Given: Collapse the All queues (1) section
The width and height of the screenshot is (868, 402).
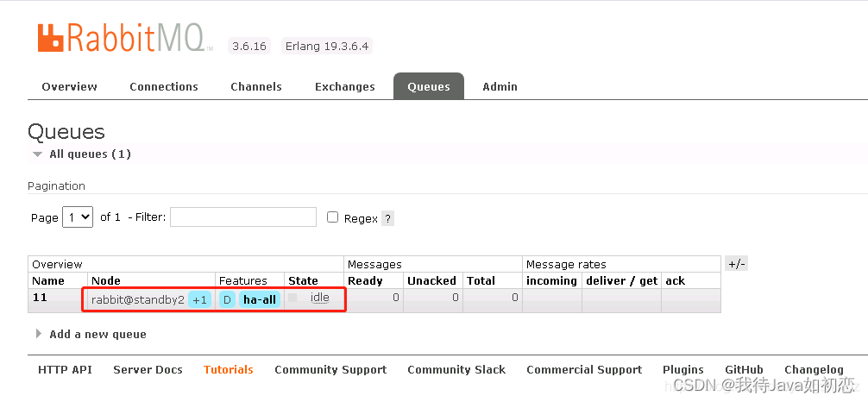Looking at the screenshot, I should [x=82, y=154].
